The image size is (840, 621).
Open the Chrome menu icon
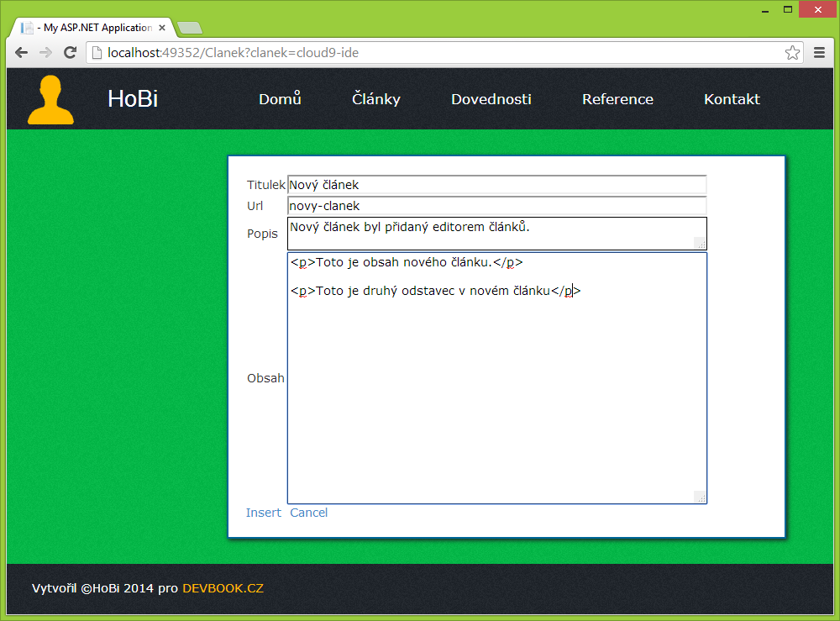click(818, 51)
